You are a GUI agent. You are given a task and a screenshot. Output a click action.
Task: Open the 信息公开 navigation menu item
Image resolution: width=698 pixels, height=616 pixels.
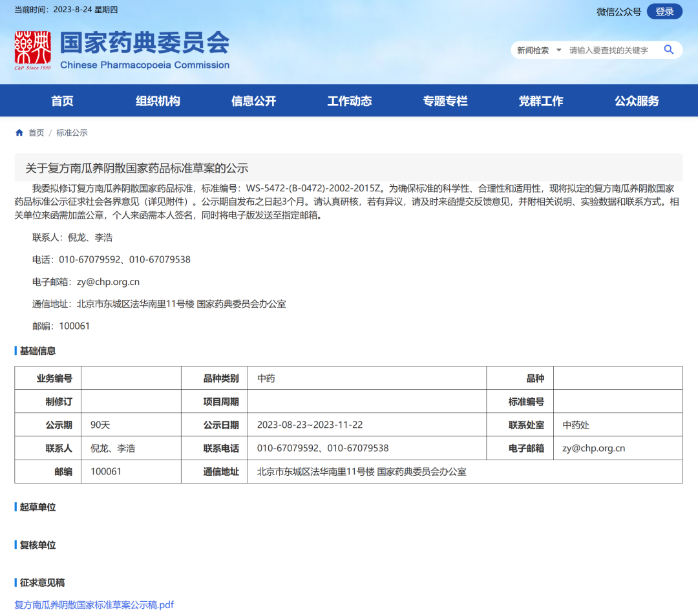254,101
